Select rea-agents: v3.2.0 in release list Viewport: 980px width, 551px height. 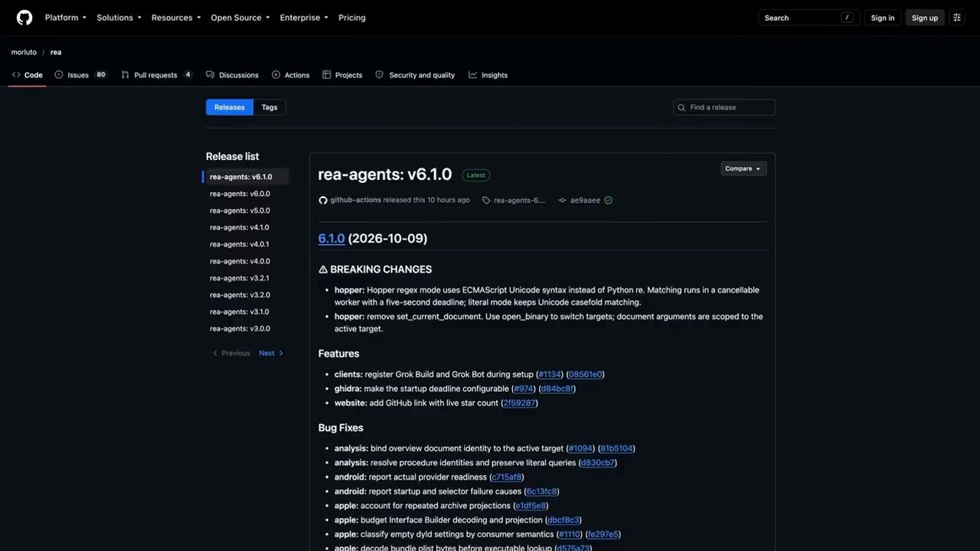coord(240,295)
